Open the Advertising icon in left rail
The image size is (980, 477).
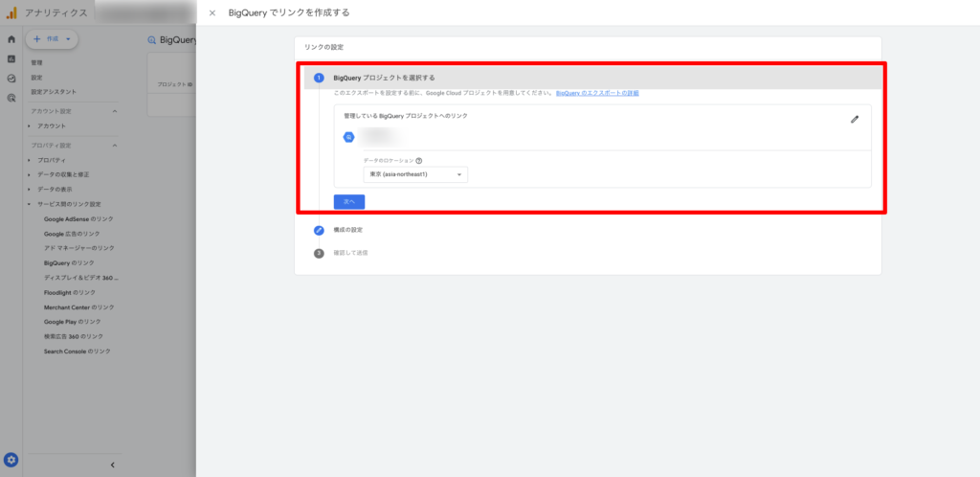[11, 98]
